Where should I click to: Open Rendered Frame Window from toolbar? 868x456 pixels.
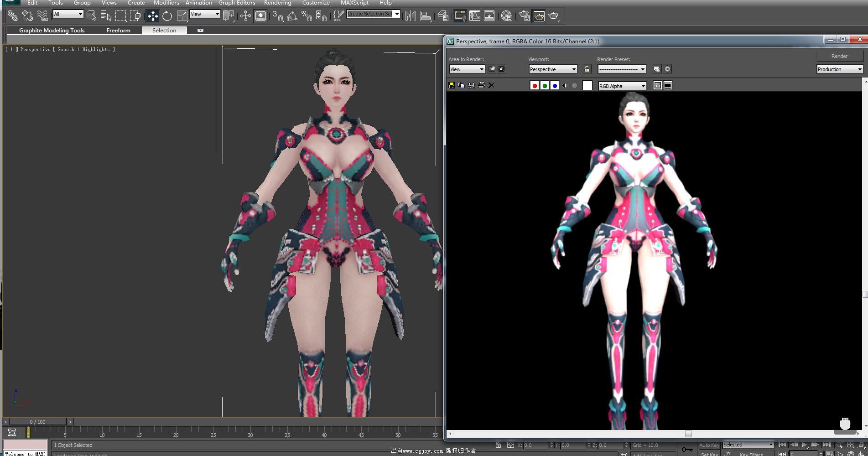coord(539,16)
